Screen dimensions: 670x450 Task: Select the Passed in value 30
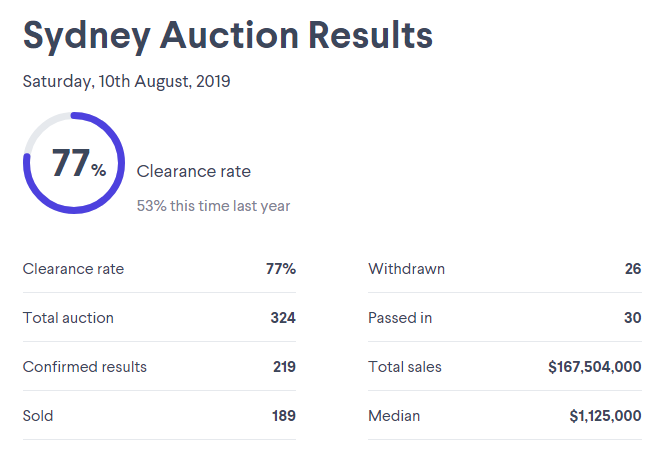632,318
